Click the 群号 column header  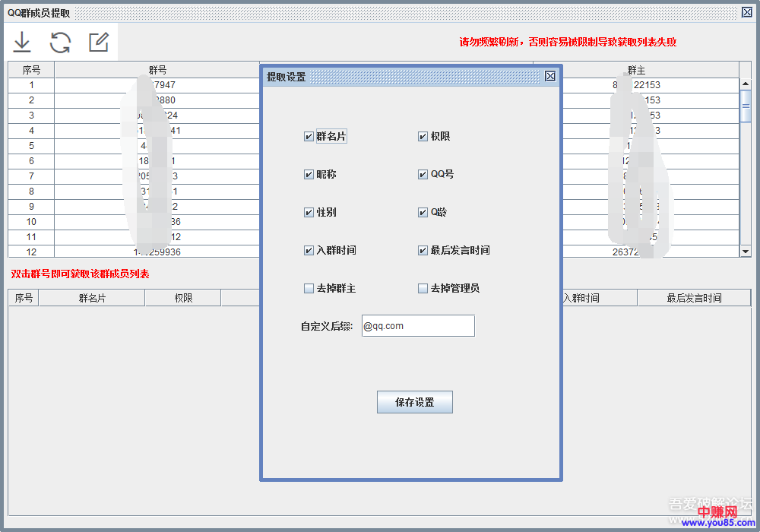click(157, 70)
